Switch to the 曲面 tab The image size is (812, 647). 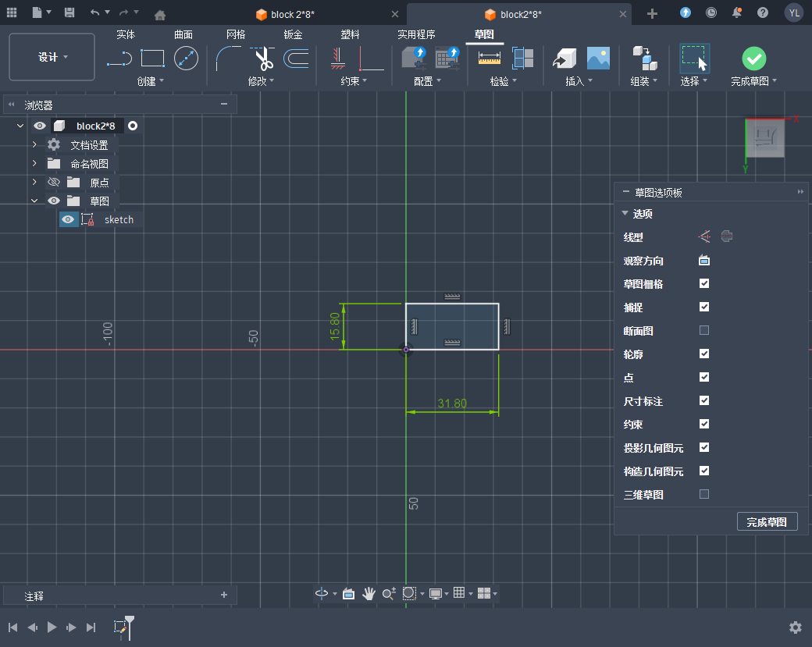tap(183, 34)
